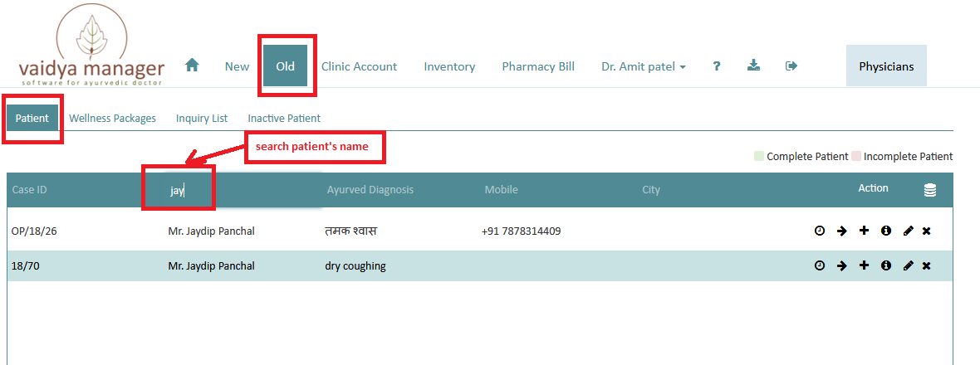Open history clock icon for OP/18/26
980x365 pixels.
[x=820, y=231]
